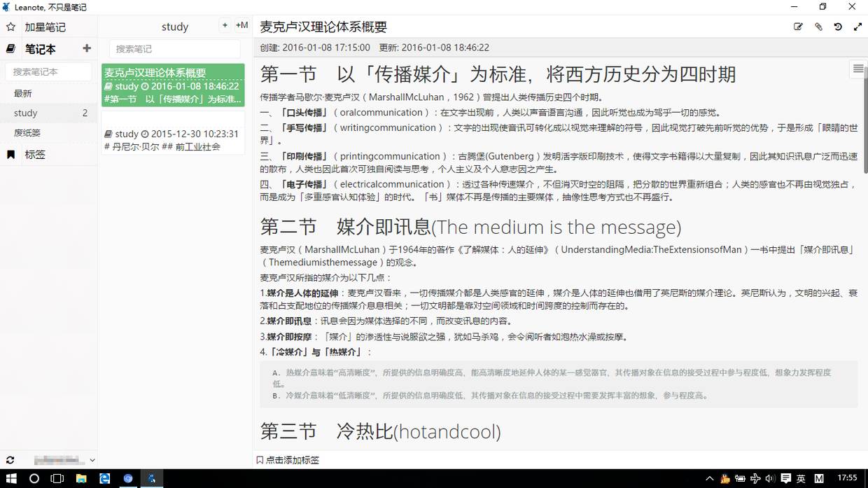Click the sync icon at bottom left

pos(10,460)
